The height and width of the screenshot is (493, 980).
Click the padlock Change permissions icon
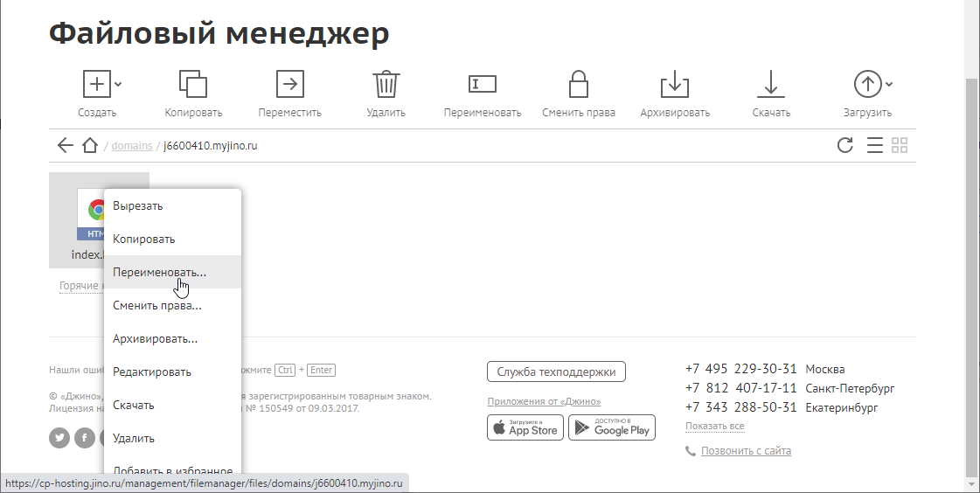tap(578, 85)
